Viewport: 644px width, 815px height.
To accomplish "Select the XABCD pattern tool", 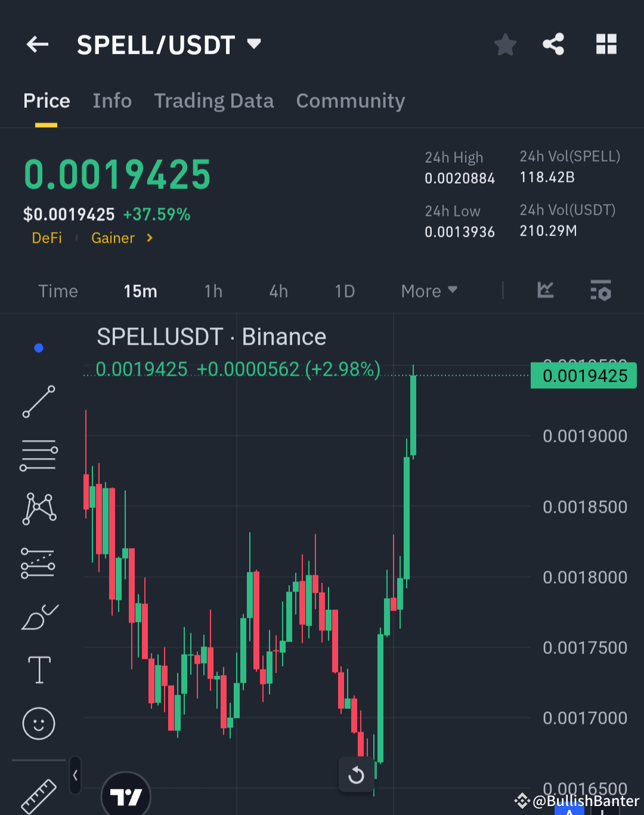I will tap(38, 509).
